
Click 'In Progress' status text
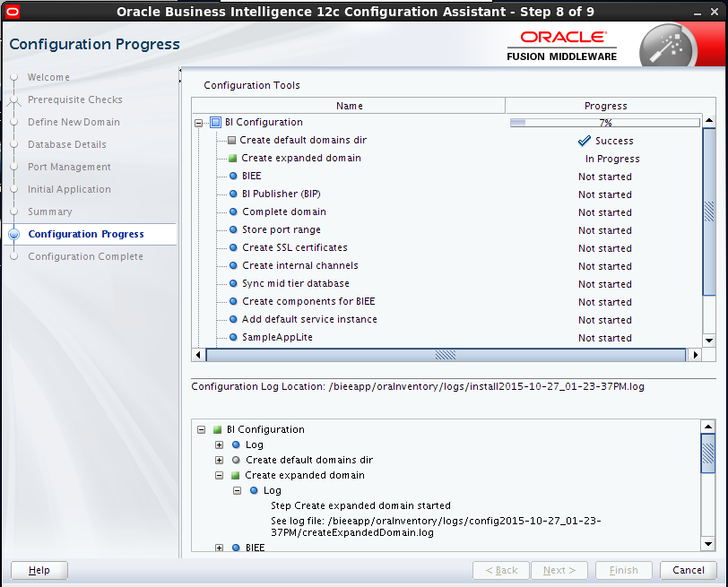[612, 159]
